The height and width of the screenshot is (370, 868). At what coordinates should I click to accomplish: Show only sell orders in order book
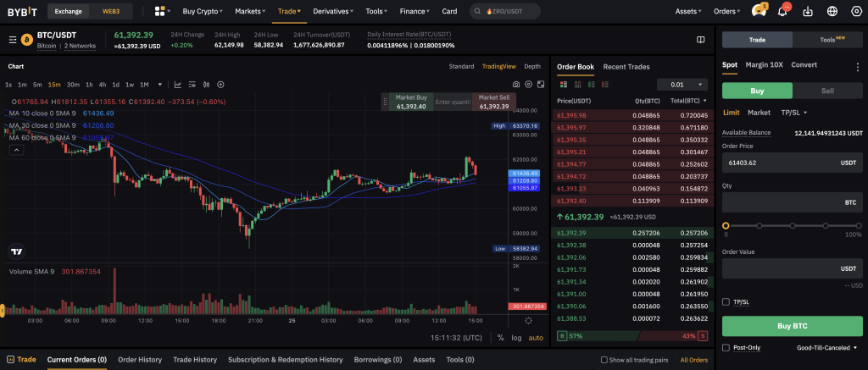605,85
